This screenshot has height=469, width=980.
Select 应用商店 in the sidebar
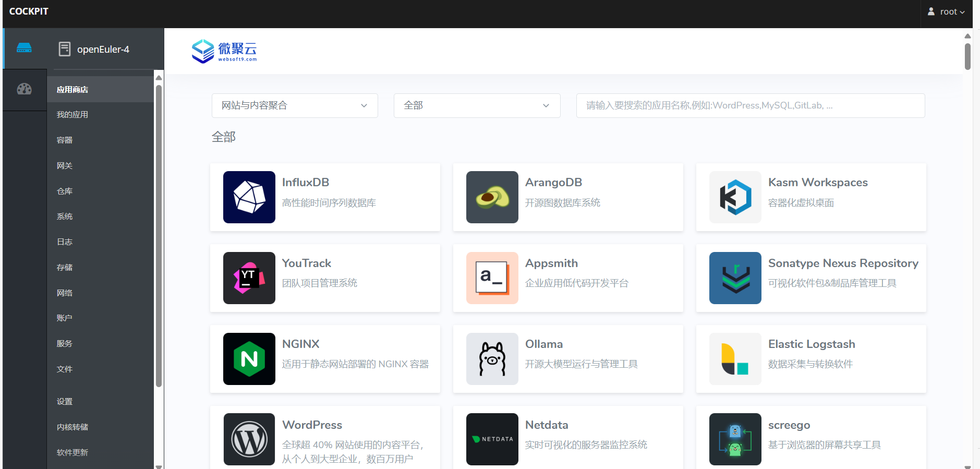[x=100, y=89]
